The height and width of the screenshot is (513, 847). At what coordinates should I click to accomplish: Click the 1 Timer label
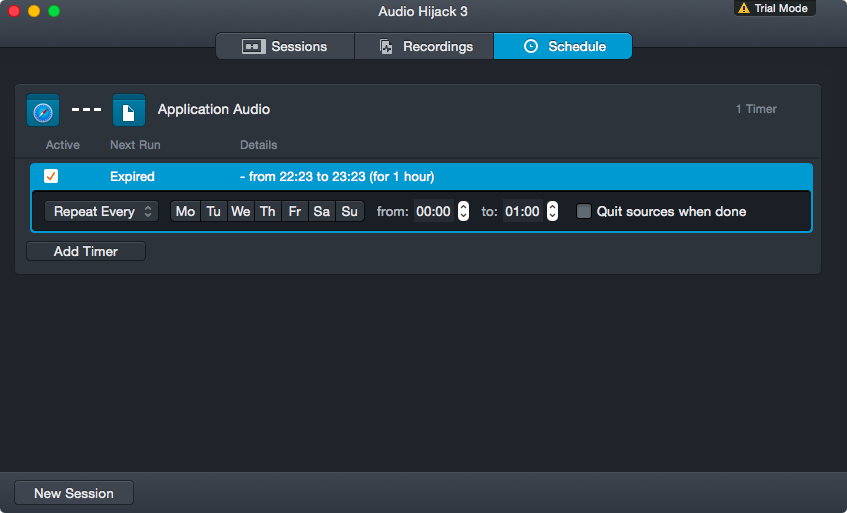pos(756,109)
